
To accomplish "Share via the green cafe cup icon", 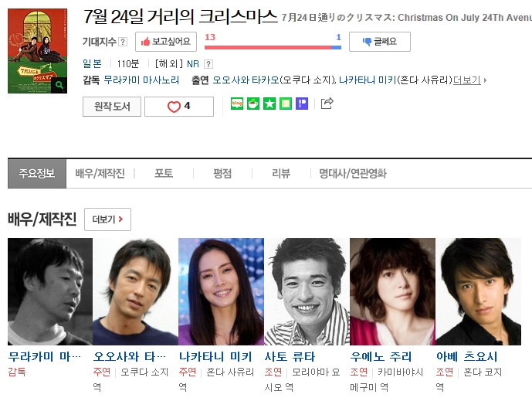I will (253, 104).
